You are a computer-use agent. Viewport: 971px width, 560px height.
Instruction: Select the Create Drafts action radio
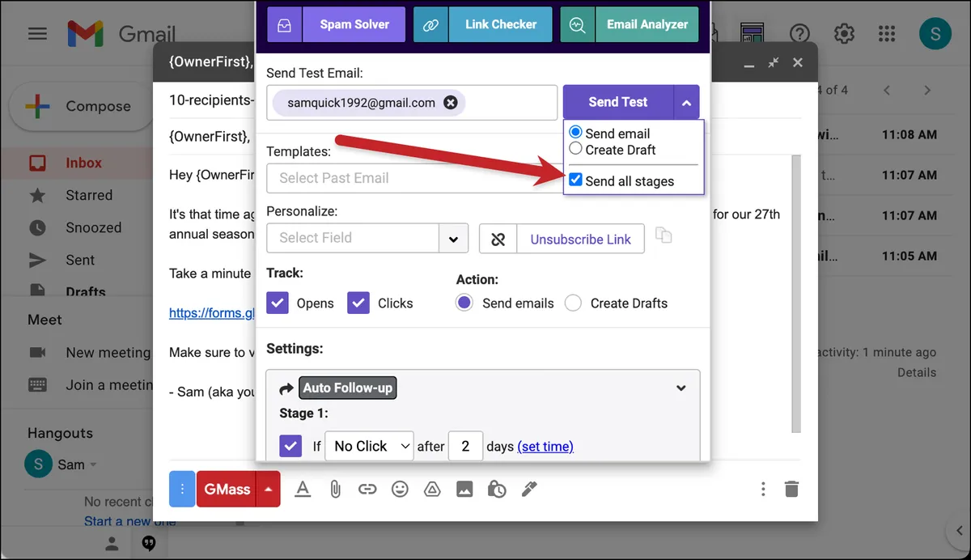(573, 303)
